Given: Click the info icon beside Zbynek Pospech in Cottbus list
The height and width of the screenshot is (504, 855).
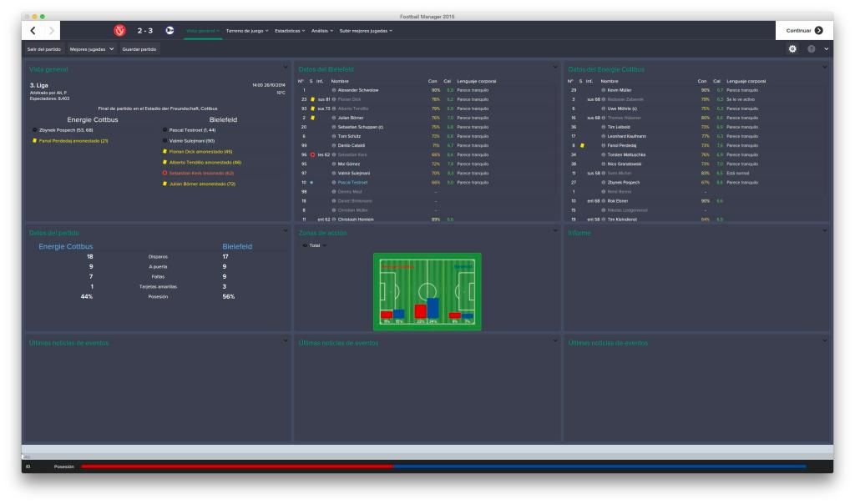Looking at the screenshot, I should tap(603, 183).
